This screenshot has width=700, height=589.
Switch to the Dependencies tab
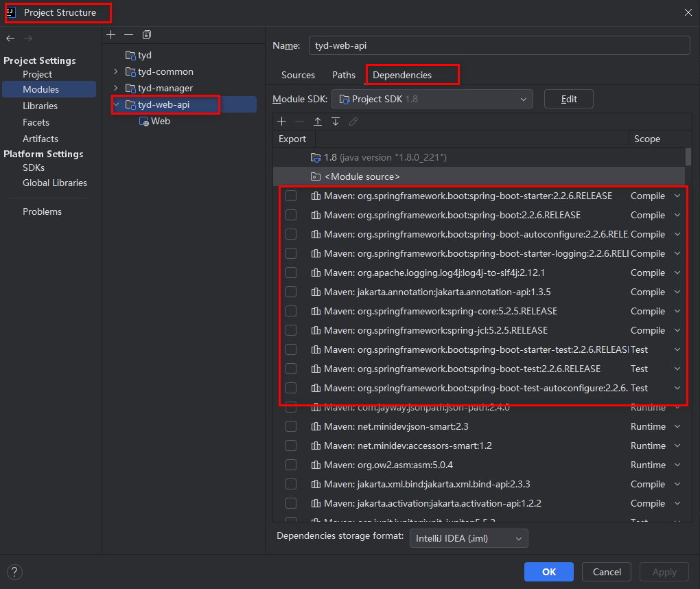[402, 75]
